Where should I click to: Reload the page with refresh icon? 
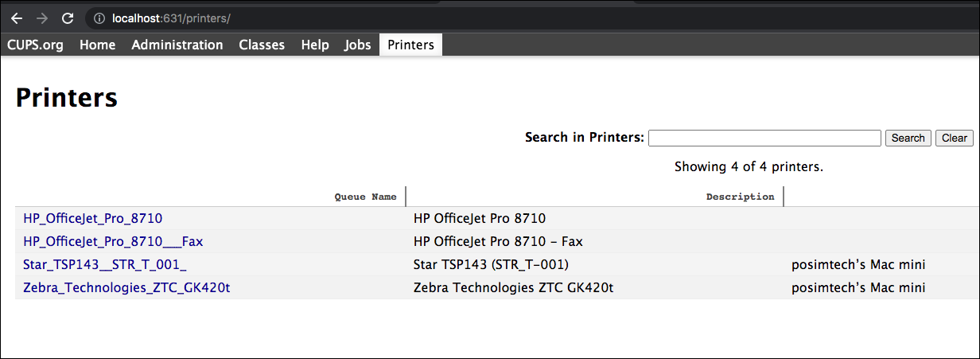click(x=68, y=18)
